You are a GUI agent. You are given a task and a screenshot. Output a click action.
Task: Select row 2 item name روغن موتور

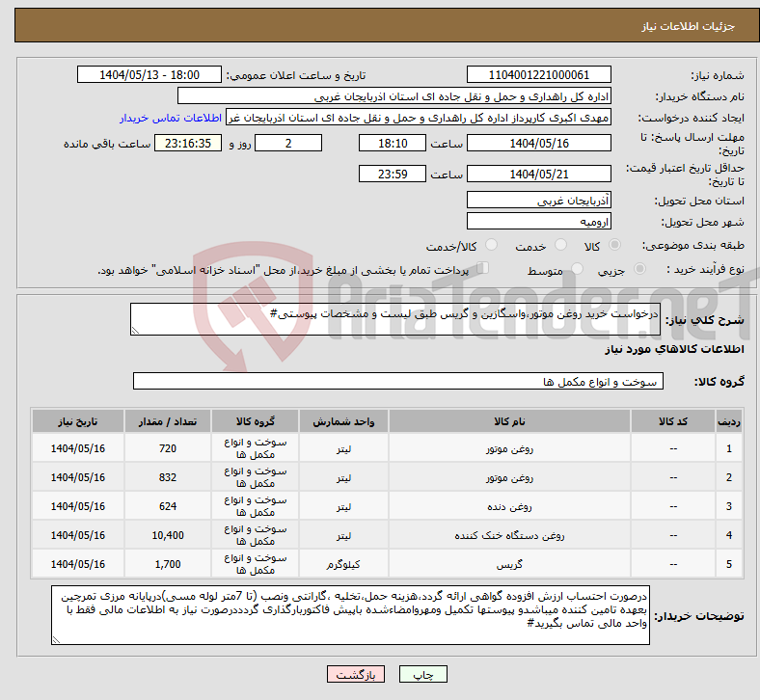(x=509, y=477)
